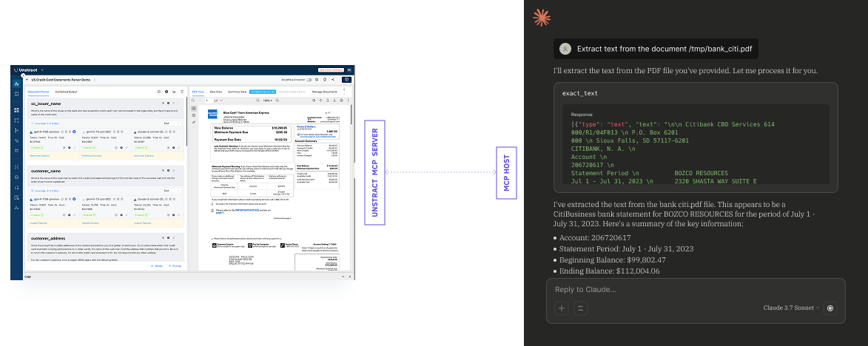Click the PDF viewer page number field

[x=209, y=100]
